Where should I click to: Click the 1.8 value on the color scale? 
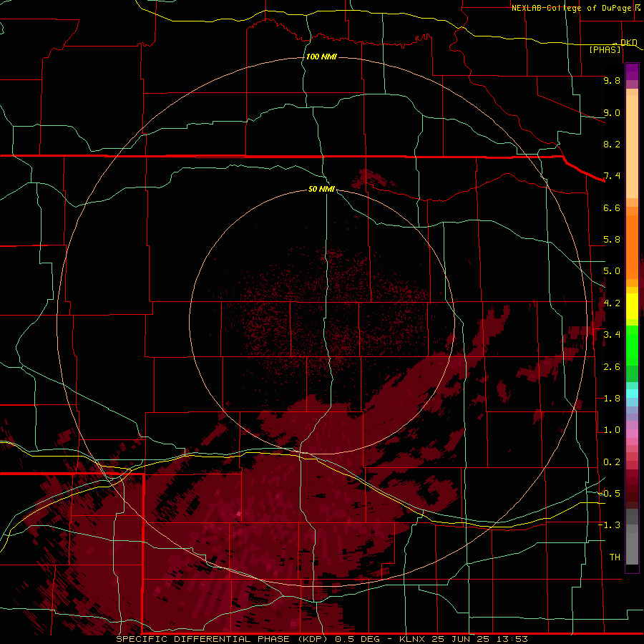612,399
